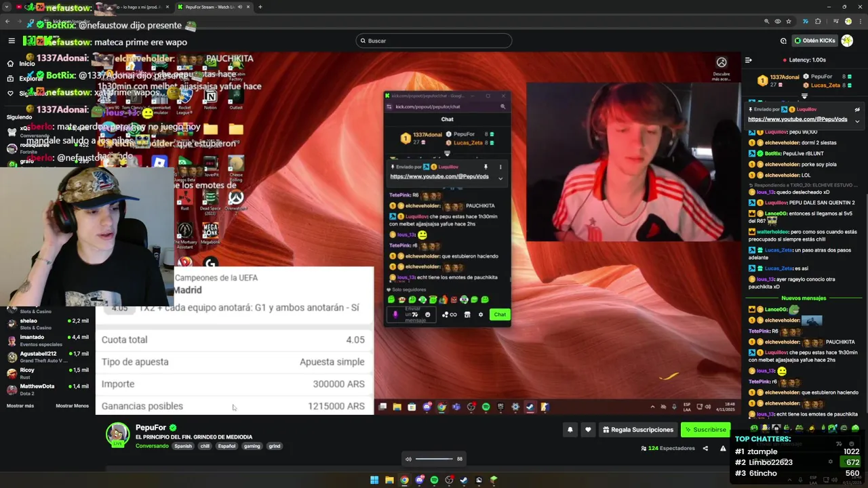Viewport: 868px width, 488px height.
Task: Open the user profile avatar menu
Action: coord(847,41)
